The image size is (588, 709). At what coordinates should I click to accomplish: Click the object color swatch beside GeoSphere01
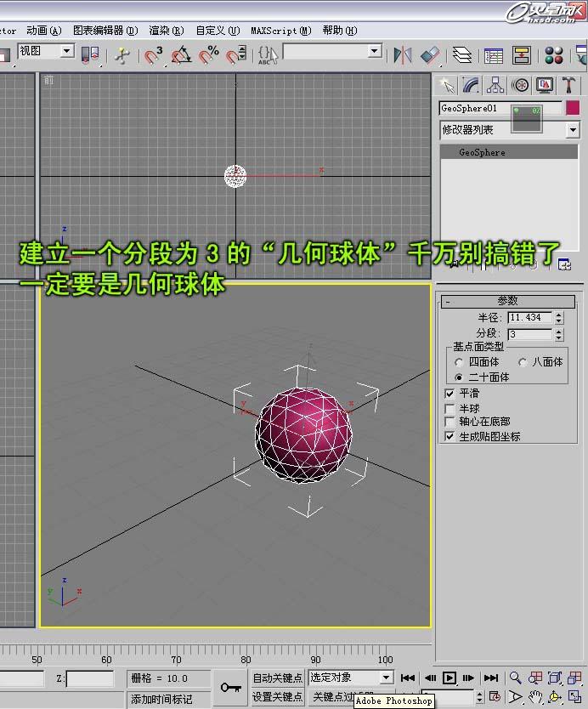click(x=573, y=109)
